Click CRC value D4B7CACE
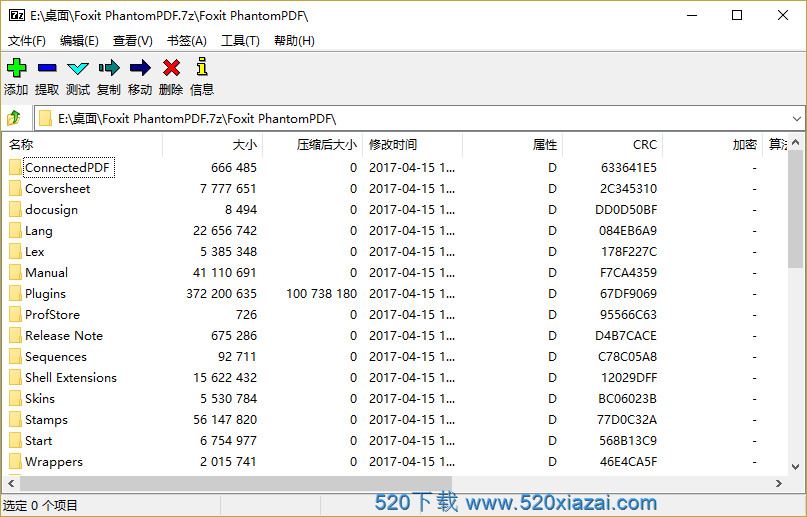This screenshot has height=517, width=807. click(x=626, y=336)
